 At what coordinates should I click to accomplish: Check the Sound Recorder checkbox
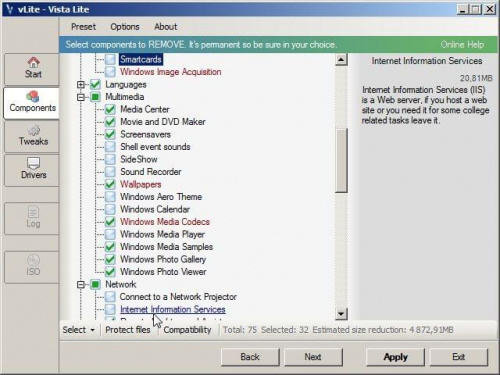[x=110, y=172]
